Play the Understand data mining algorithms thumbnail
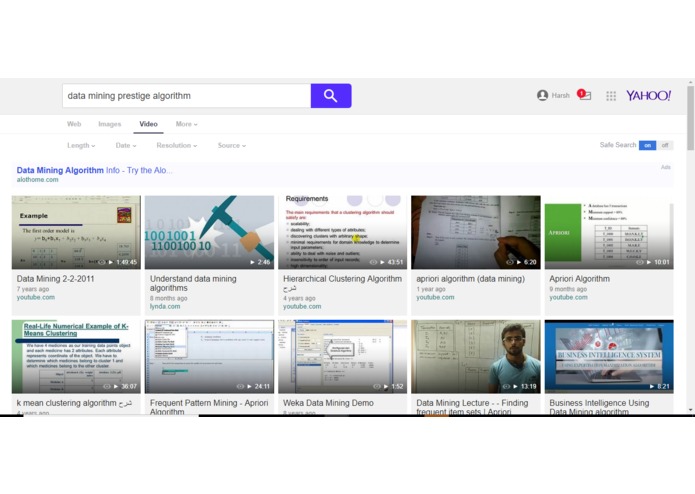This screenshot has width=695, height=494. (209, 232)
